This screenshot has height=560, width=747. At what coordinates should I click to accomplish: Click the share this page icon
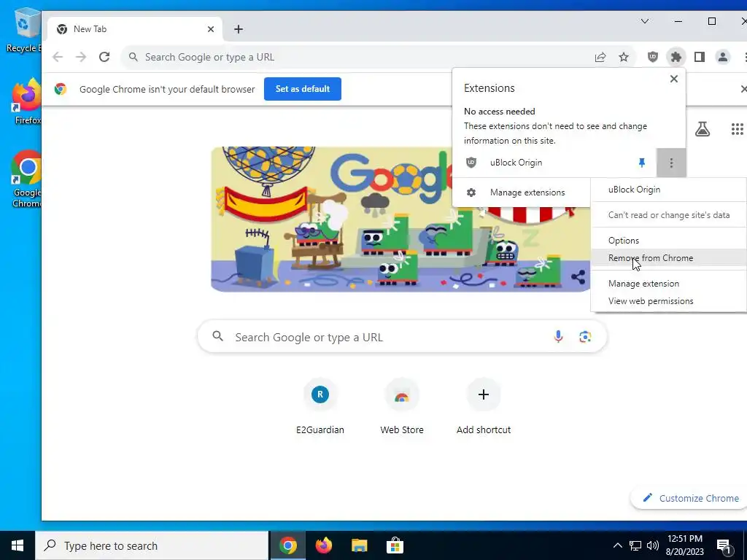(x=600, y=57)
